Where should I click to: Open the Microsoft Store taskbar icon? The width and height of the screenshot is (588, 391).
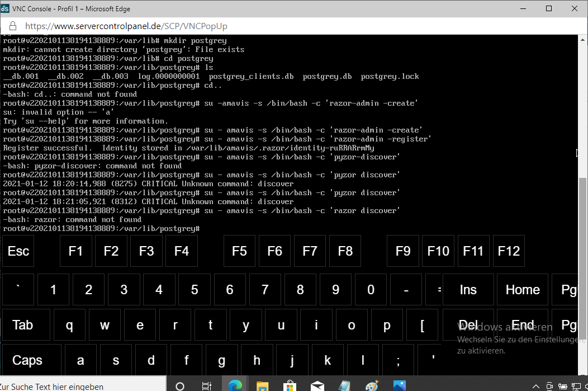pyautogui.click(x=290, y=385)
